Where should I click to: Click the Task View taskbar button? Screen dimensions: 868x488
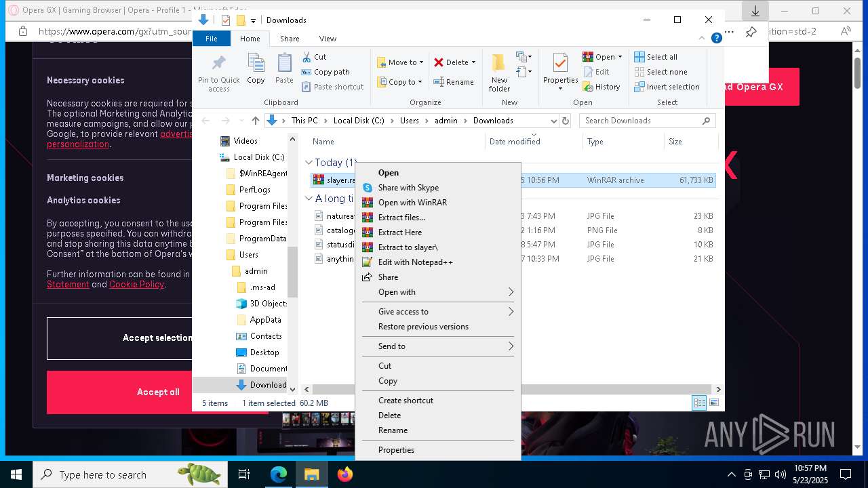click(244, 474)
